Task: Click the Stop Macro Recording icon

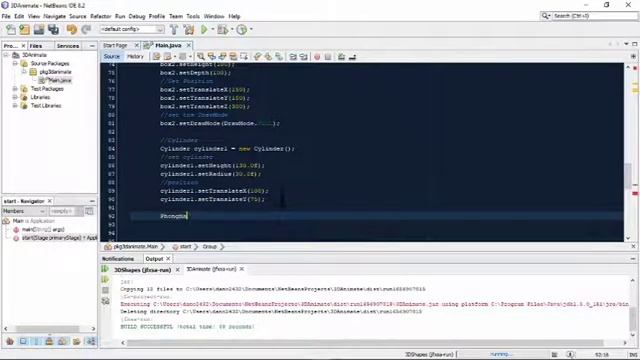Action: pos(328,57)
